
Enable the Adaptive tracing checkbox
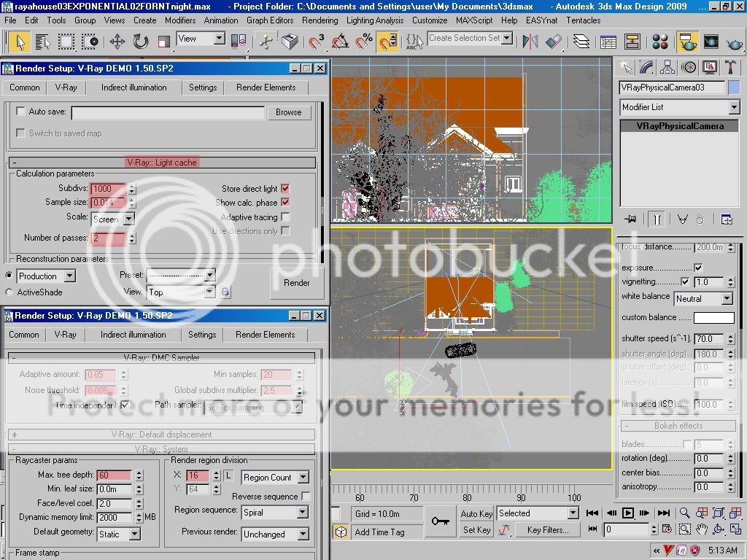285,217
